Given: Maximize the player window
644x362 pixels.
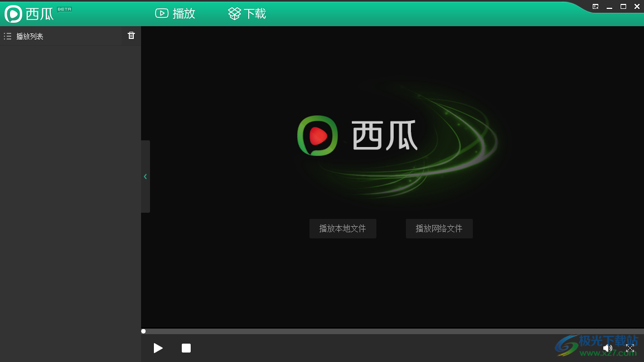Looking at the screenshot, I should (623, 6).
